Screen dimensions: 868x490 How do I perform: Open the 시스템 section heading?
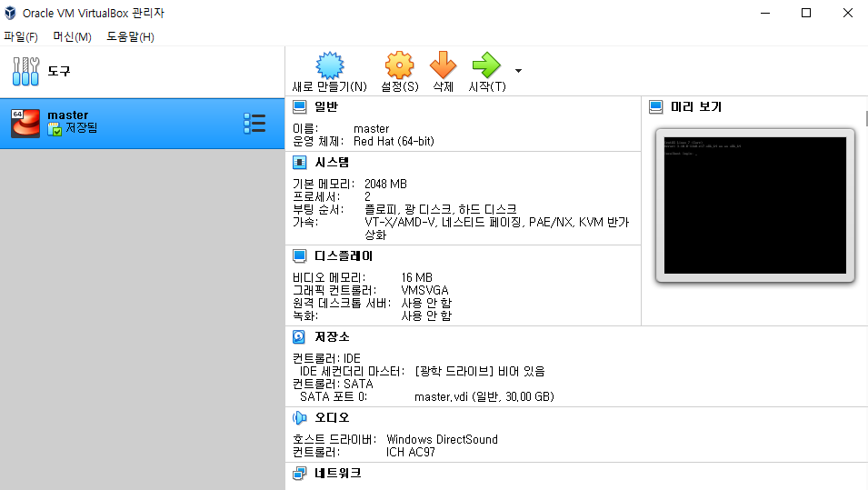(x=332, y=162)
